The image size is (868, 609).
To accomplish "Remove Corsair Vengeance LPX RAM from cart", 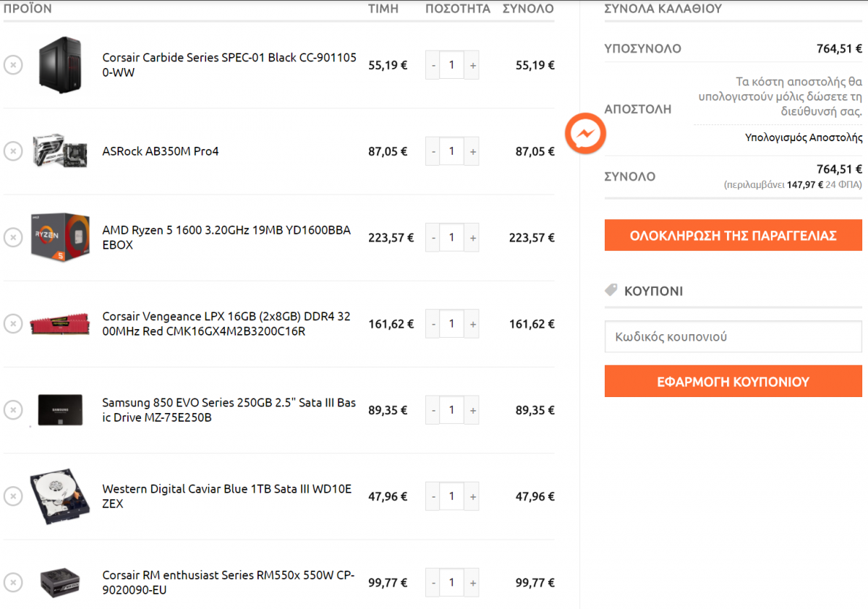I will click(13, 323).
